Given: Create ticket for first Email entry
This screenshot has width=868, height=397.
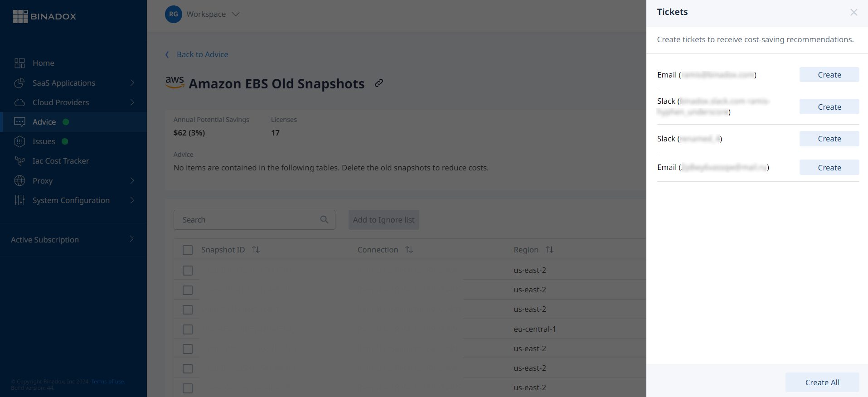Looking at the screenshot, I should [x=829, y=75].
